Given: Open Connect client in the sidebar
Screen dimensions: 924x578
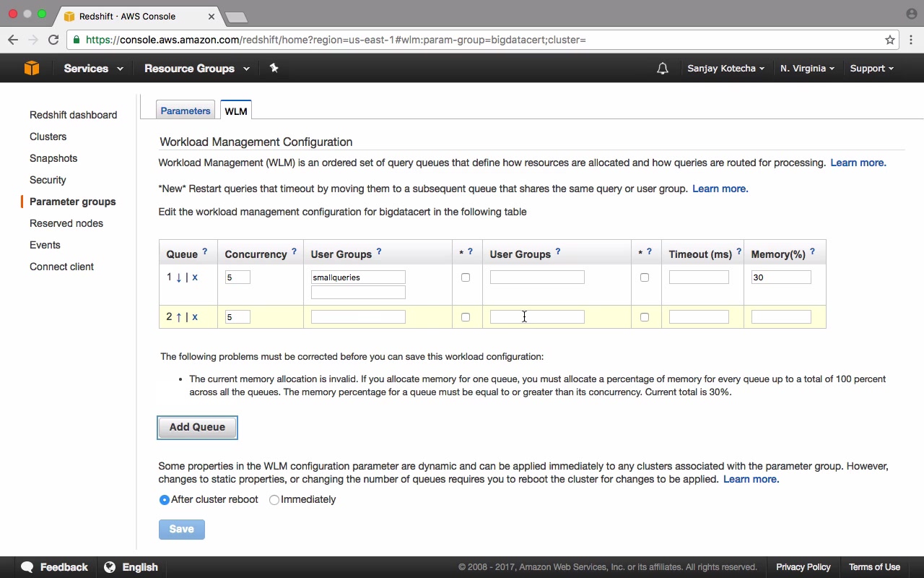Looking at the screenshot, I should (x=61, y=267).
